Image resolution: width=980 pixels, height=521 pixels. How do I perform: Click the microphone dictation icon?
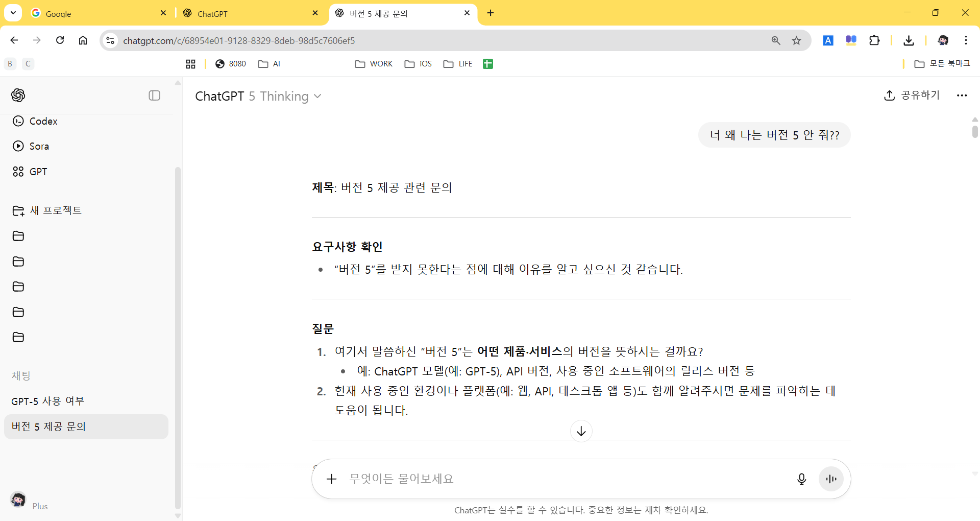801,479
